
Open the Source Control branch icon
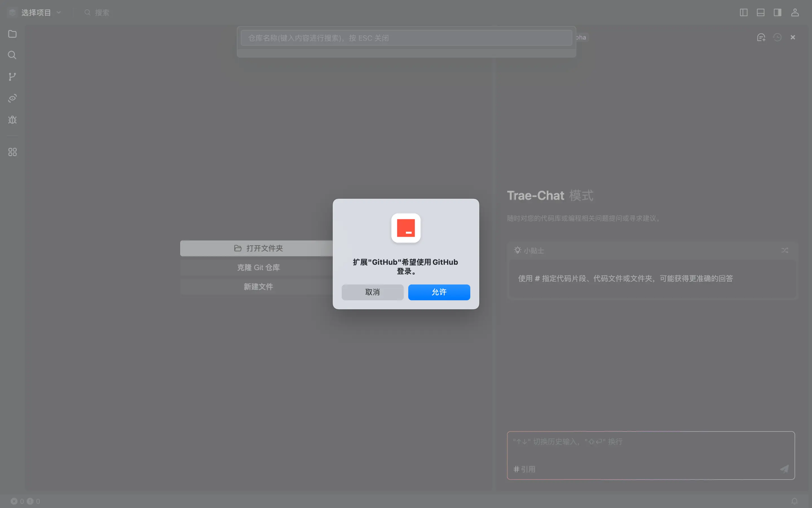tap(12, 76)
